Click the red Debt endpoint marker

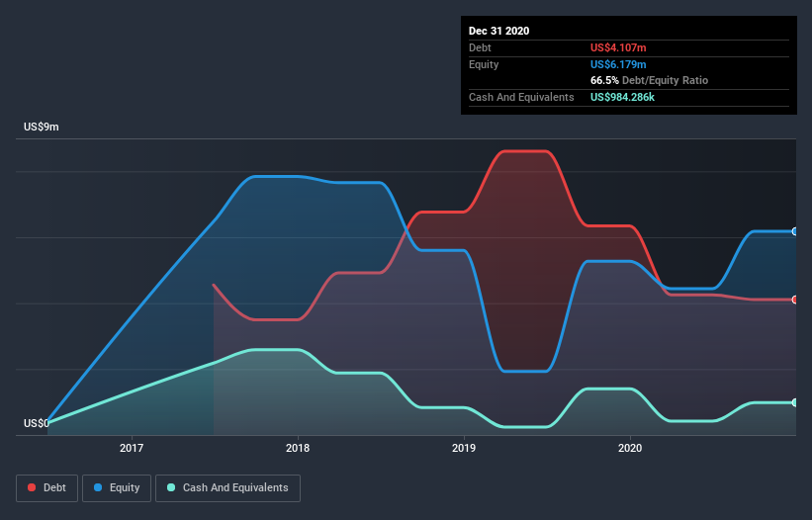(795, 300)
